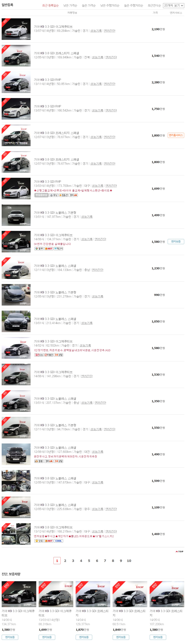This screenshot has width=187, height=644.
Task: Click the 엔카홈서비스 button
Action: pyautogui.click(x=176, y=135)
